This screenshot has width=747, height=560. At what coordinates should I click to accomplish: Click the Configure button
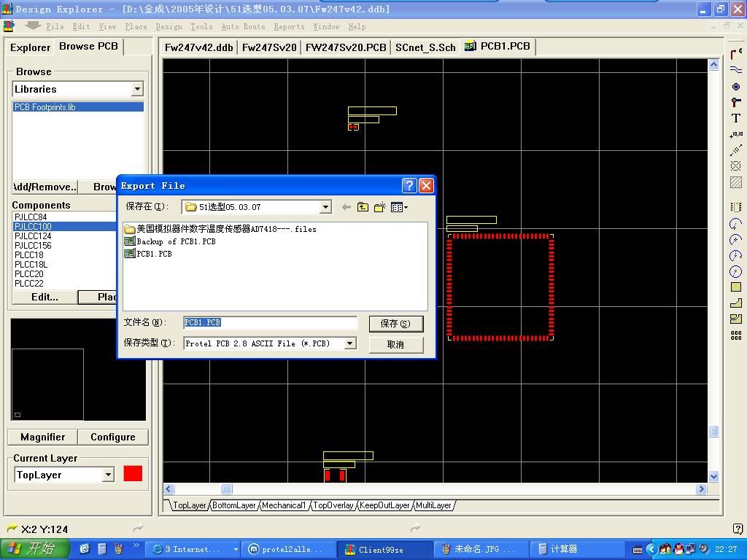[x=113, y=437]
